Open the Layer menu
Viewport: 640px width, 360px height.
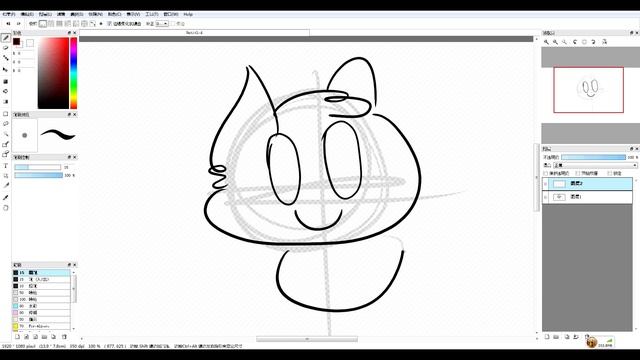pos(46,14)
